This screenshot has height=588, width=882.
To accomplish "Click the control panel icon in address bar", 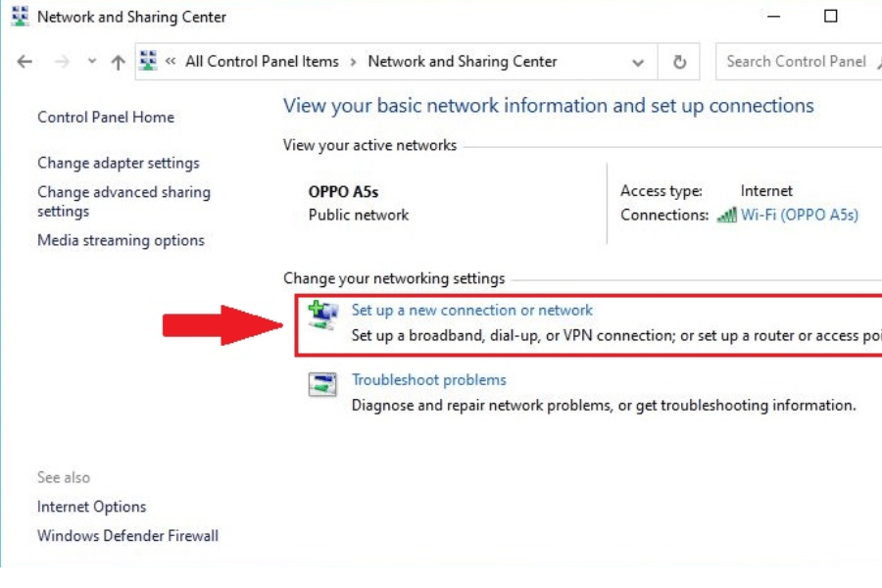I will [149, 62].
